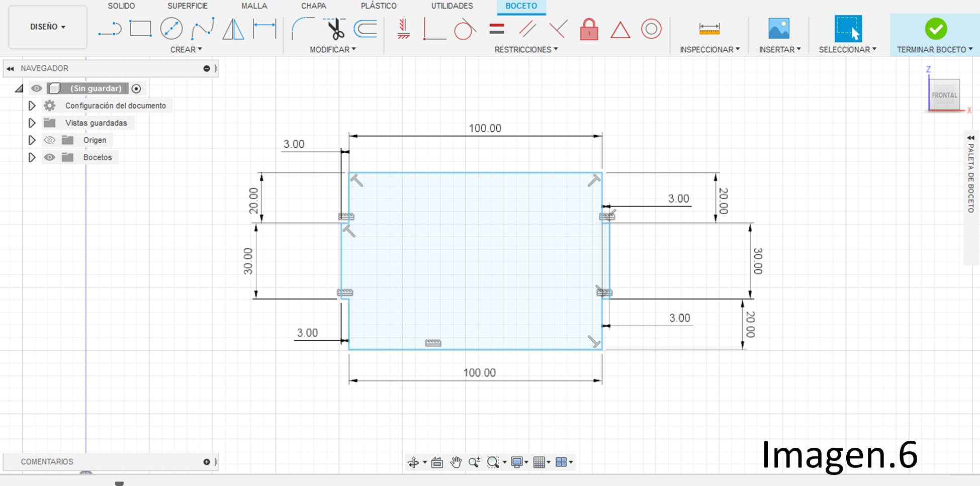Open the DISEÑO workspace dropdown
Image resolution: width=980 pixels, height=486 pixels.
pyautogui.click(x=48, y=27)
